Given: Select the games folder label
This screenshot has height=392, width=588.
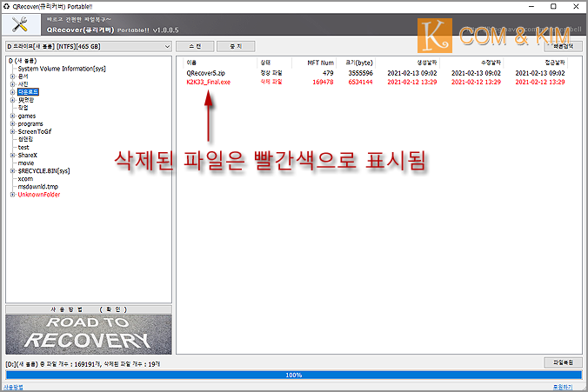Looking at the screenshot, I should (x=27, y=116).
